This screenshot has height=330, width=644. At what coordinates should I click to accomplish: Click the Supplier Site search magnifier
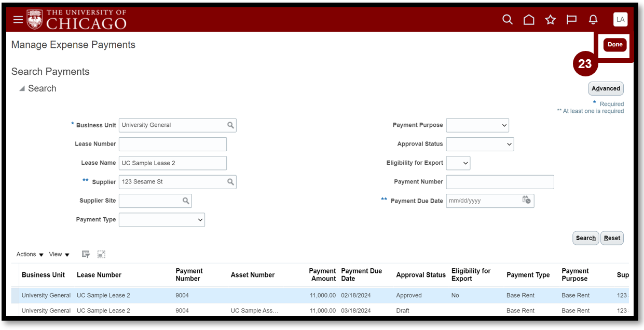tap(186, 201)
